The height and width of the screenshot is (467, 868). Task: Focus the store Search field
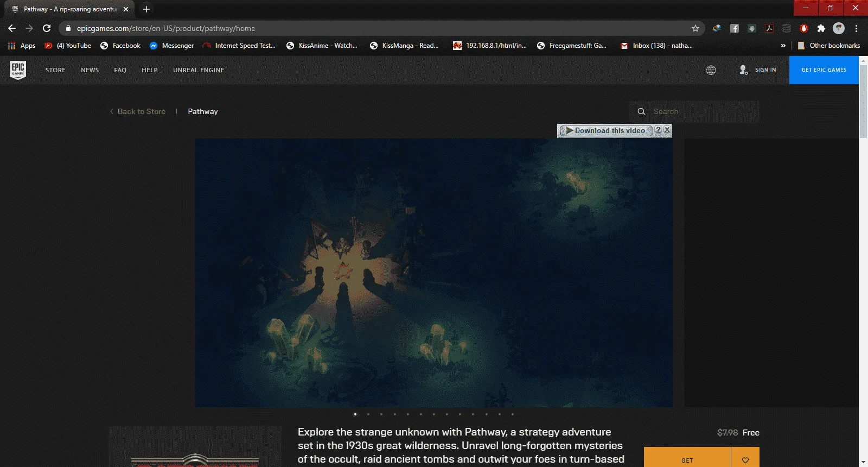click(x=694, y=111)
